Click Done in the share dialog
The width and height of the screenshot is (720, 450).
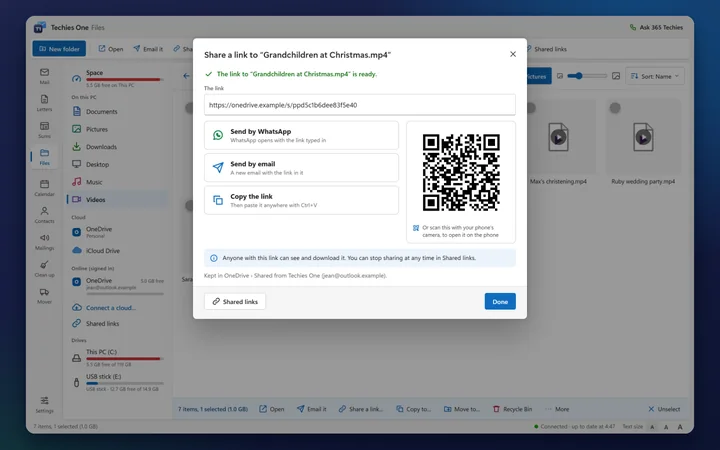click(x=500, y=302)
